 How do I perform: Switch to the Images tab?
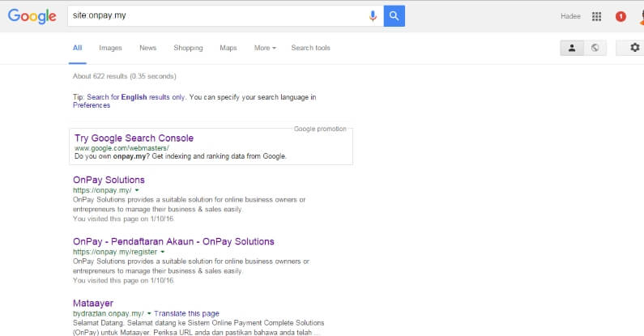(x=110, y=48)
